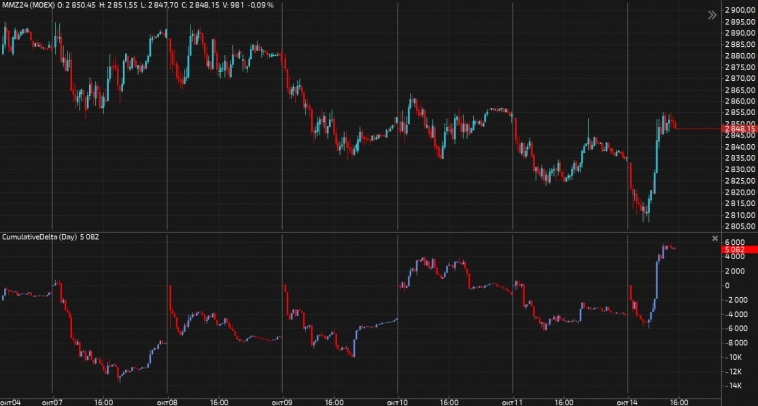Click the окт04 date on time axis
The image size is (758, 406).
click(x=11, y=402)
